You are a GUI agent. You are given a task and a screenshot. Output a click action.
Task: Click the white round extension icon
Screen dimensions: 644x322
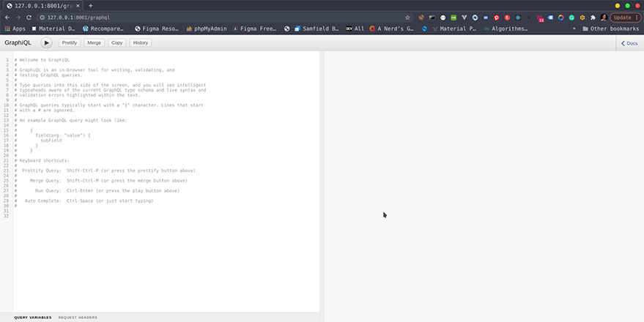(x=443, y=18)
